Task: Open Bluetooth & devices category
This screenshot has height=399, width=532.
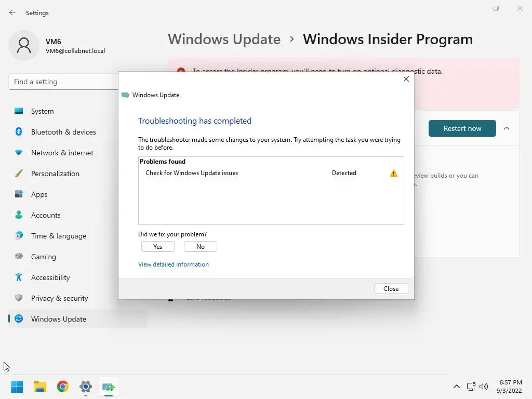Action: [x=78, y=132]
